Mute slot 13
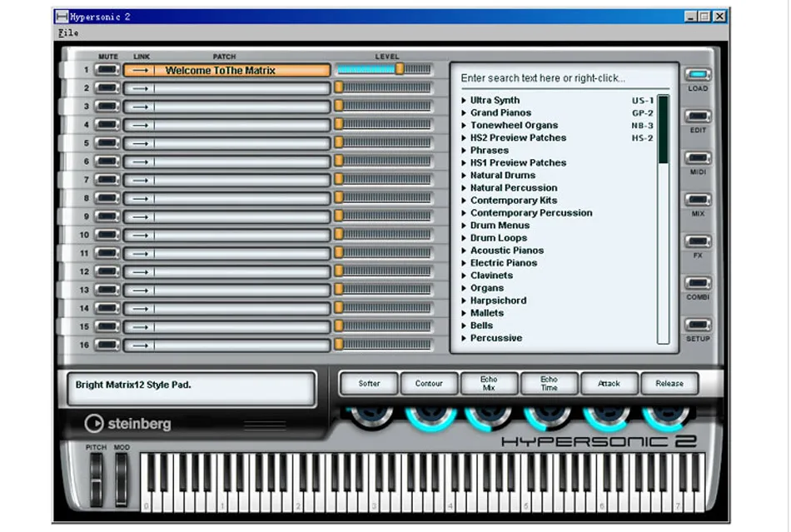The height and width of the screenshot is (532, 791). (107, 290)
